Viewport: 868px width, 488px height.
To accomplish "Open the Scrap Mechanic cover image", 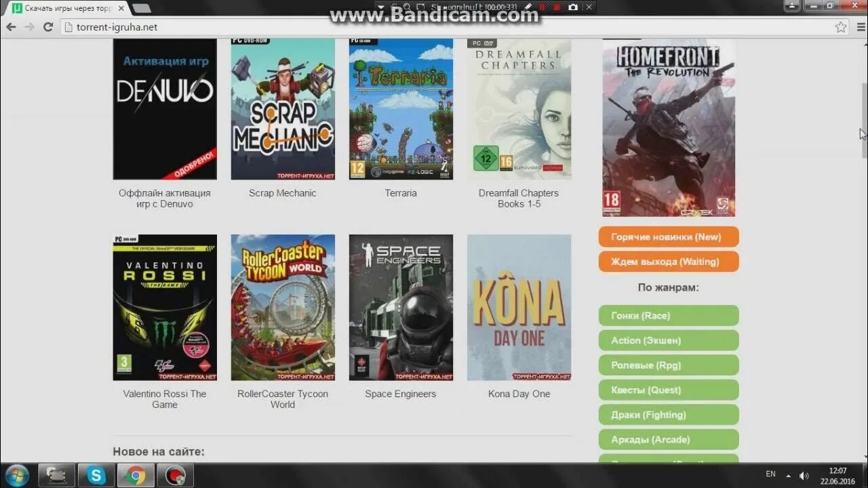I will (x=283, y=108).
